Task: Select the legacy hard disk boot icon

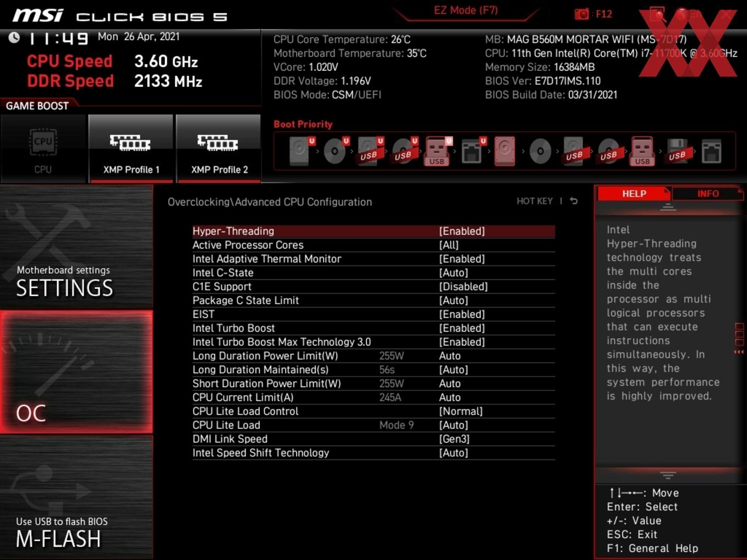Action: (x=505, y=151)
